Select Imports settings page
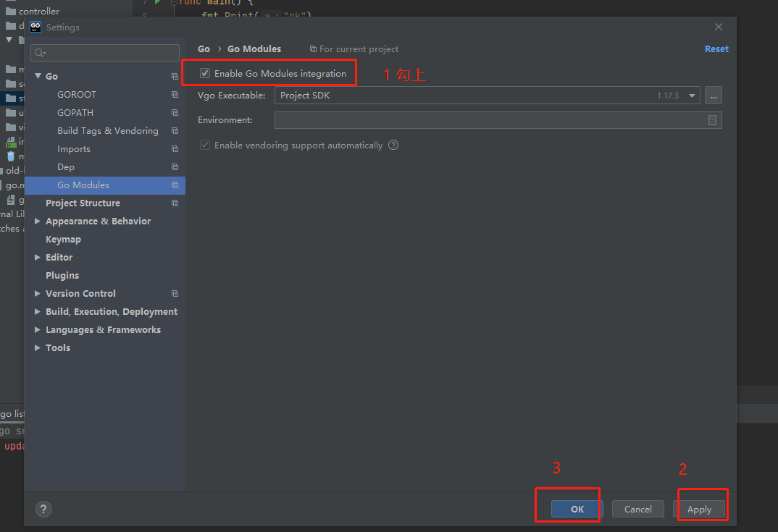The width and height of the screenshot is (778, 532). click(x=73, y=148)
